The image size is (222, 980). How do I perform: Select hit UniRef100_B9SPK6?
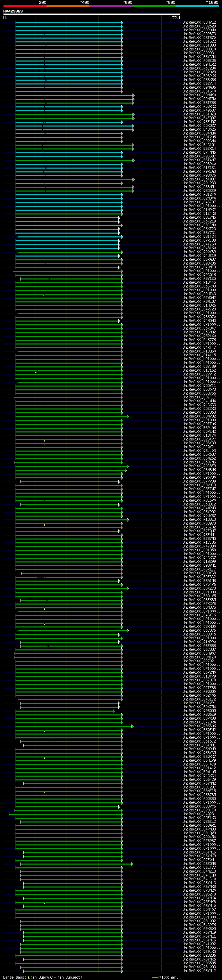click(x=199, y=76)
